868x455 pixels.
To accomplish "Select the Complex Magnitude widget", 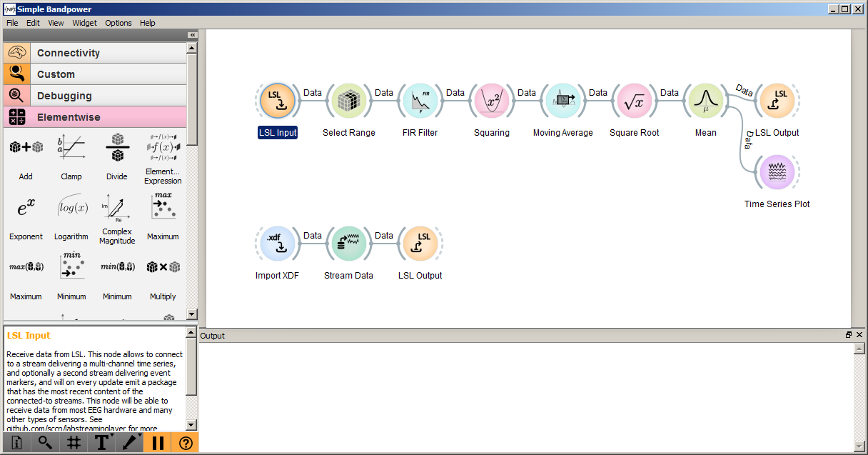I will click(x=117, y=216).
